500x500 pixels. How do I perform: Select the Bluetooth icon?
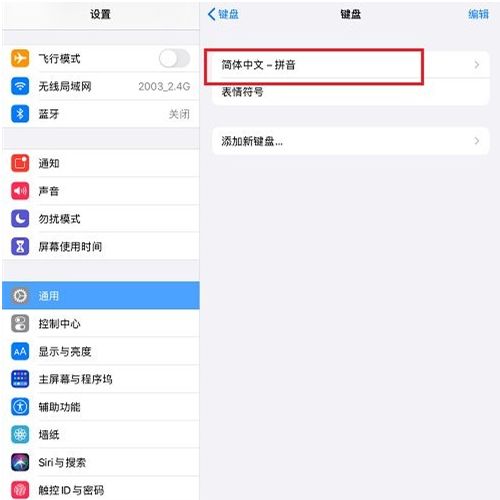(x=20, y=114)
